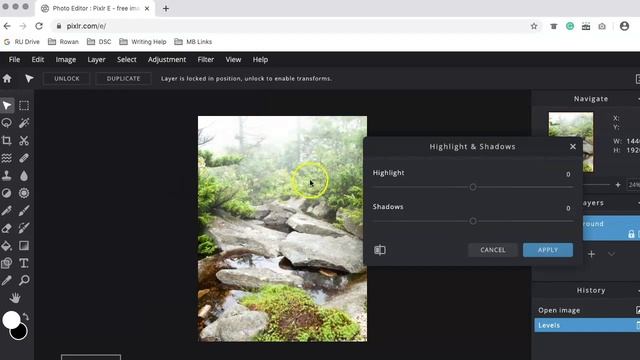Viewport: 640px width, 360px height.
Task: Open the Help menu
Action: coord(260,60)
